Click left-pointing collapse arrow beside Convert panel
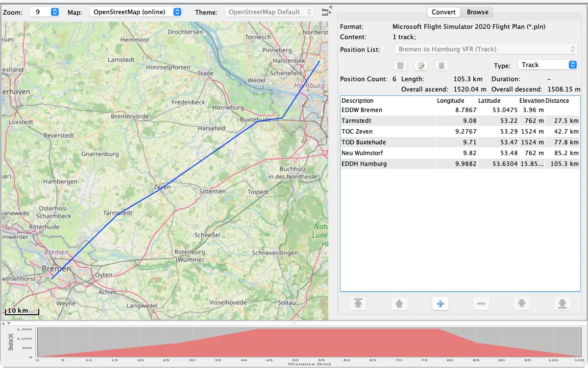Screen dimensions: 588x368 (330, 6)
